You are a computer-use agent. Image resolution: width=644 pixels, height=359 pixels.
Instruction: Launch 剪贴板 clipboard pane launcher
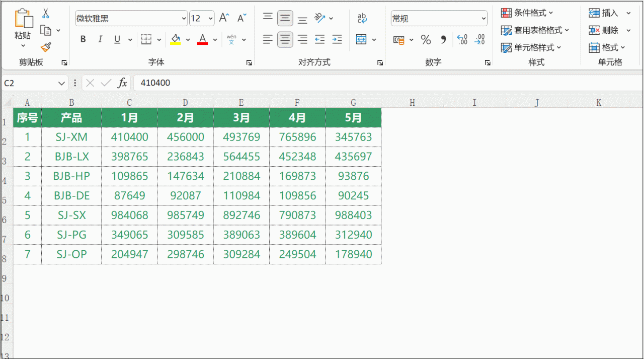pyautogui.click(x=64, y=62)
